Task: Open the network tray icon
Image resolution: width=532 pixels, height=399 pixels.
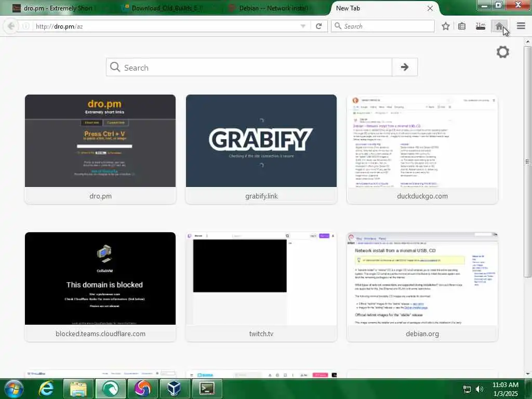Action: tap(467, 389)
